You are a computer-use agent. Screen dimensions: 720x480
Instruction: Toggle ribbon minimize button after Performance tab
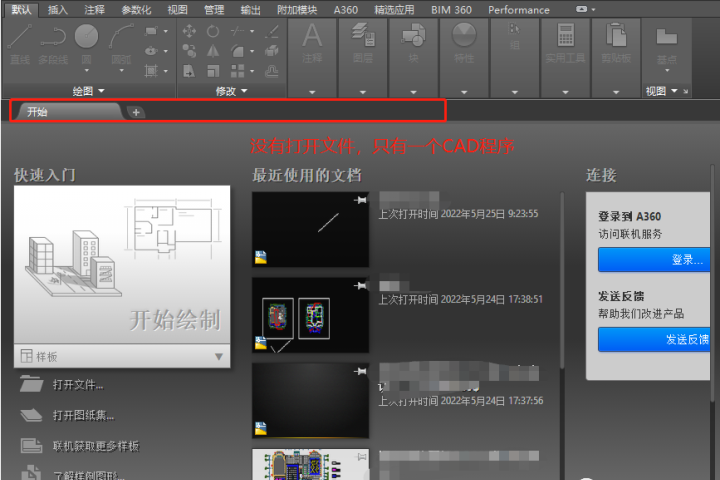coord(581,9)
